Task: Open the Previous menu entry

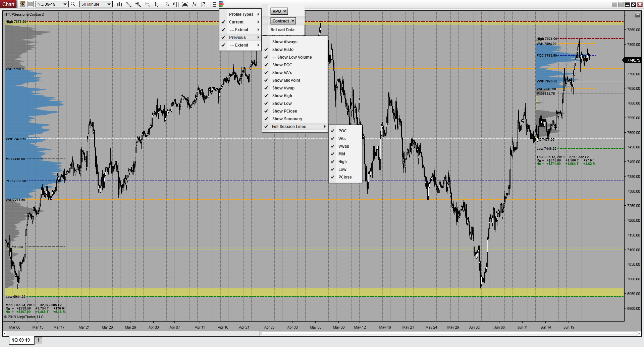Action: pyautogui.click(x=237, y=37)
